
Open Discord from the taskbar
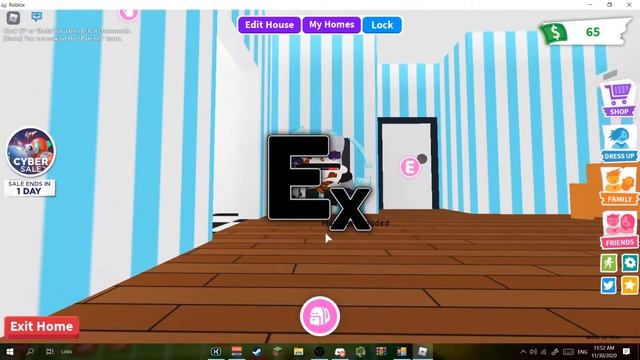340,351
